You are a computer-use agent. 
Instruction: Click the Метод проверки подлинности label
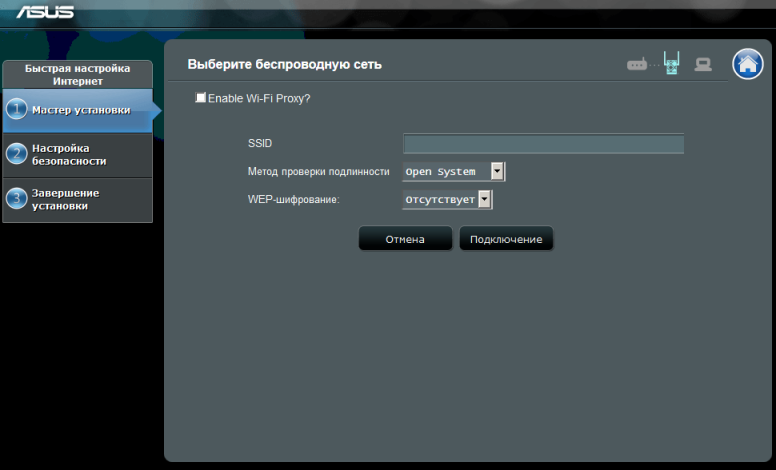pyautogui.click(x=319, y=172)
